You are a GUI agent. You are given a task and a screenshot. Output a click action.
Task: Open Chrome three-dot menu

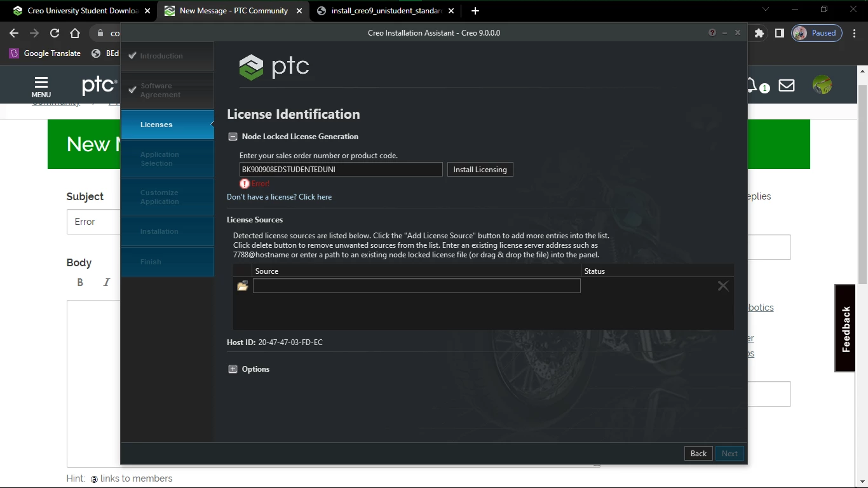tap(855, 33)
